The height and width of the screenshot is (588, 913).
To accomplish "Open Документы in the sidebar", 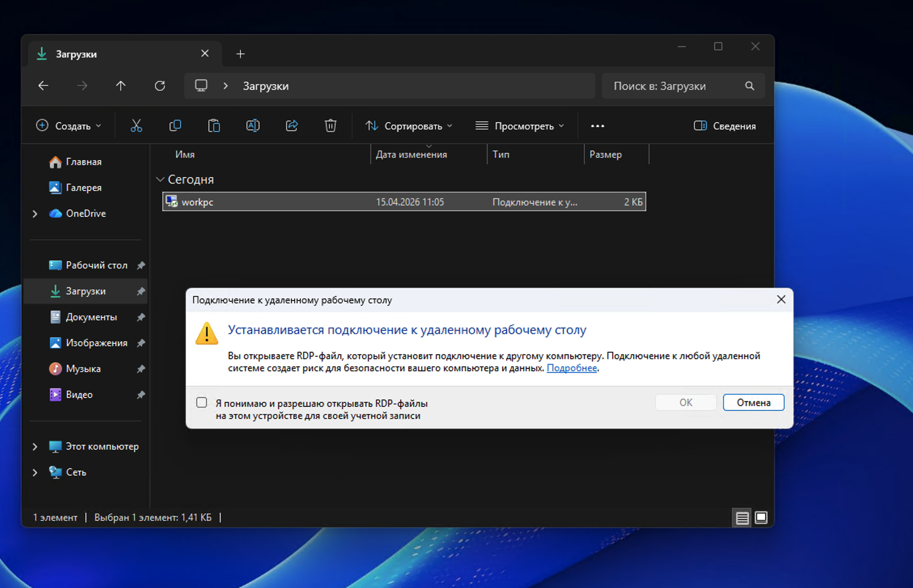I will pos(91,317).
